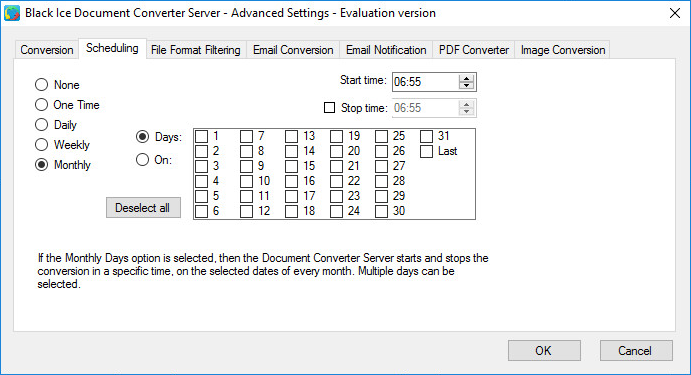Select the Monthly radio button
Screen dimensions: 691x375
pyautogui.click(x=41, y=165)
